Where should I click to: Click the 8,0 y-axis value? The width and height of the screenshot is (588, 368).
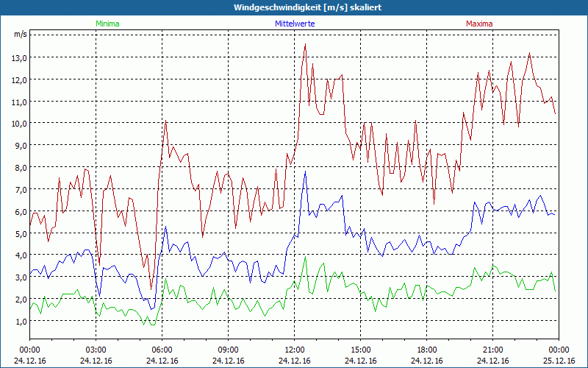tap(22, 167)
